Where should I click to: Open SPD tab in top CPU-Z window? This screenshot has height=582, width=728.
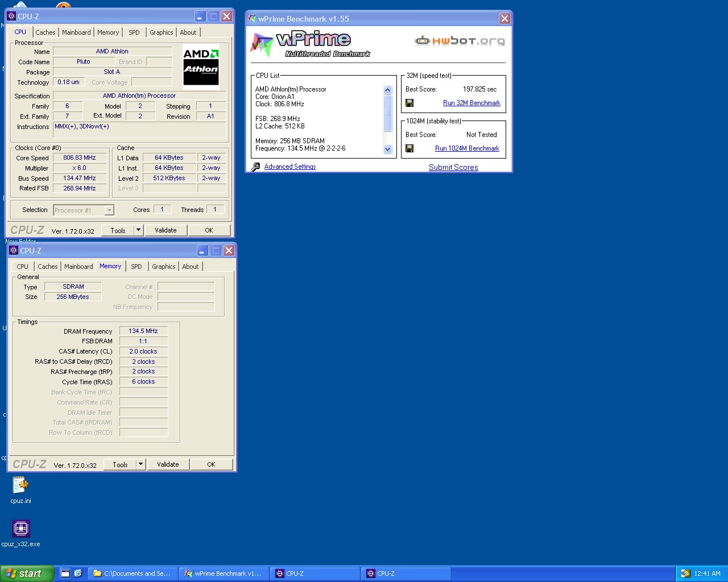tap(134, 32)
